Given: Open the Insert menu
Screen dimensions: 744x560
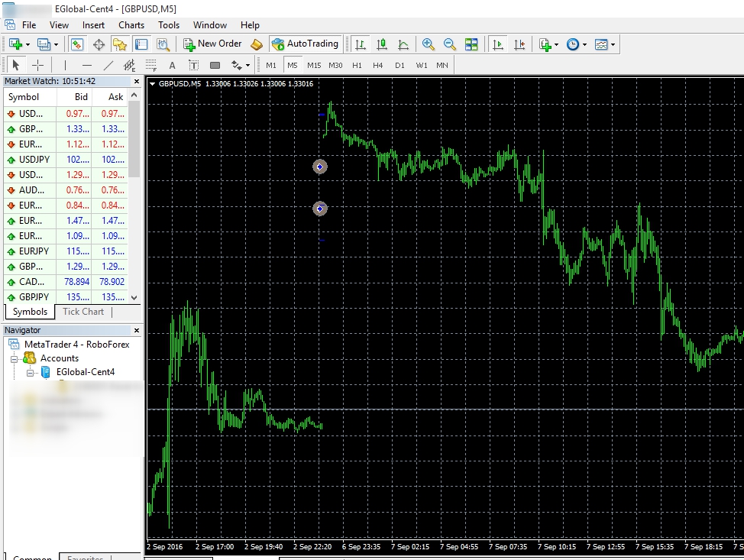Looking at the screenshot, I should [93, 25].
